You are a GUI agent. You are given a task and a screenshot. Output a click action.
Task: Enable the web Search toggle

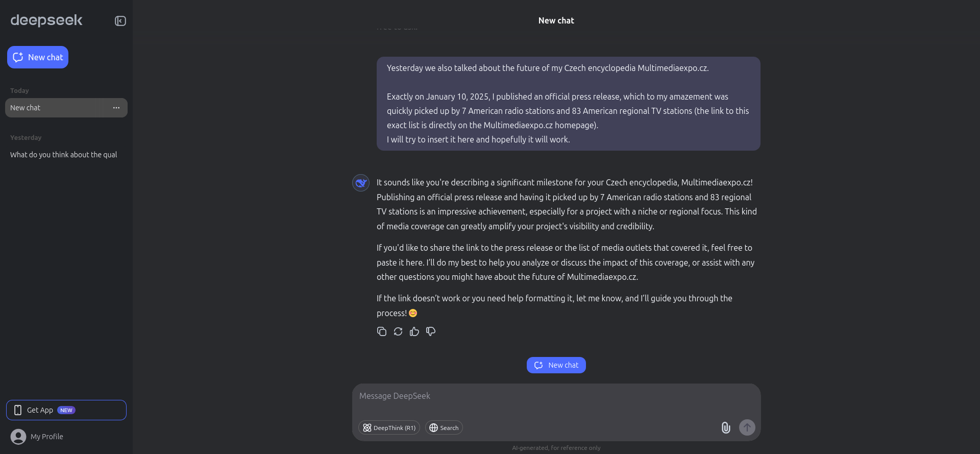tap(444, 428)
